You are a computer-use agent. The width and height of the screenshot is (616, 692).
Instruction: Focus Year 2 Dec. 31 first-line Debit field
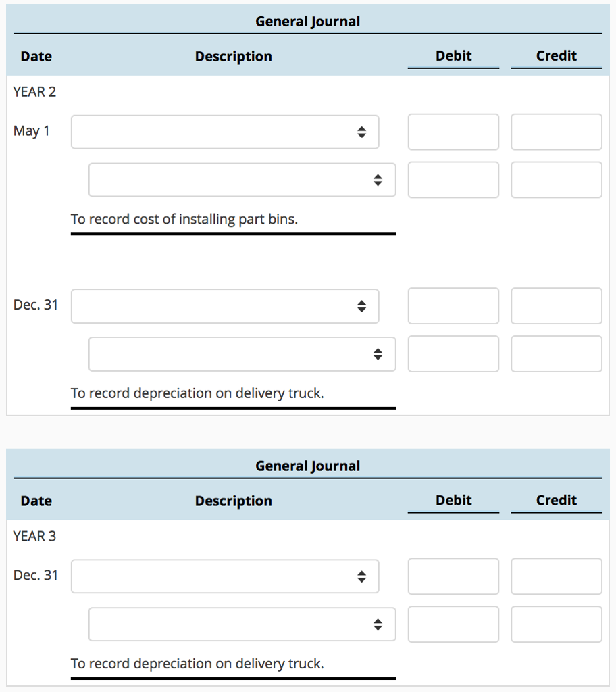click(x=453, y=306)
